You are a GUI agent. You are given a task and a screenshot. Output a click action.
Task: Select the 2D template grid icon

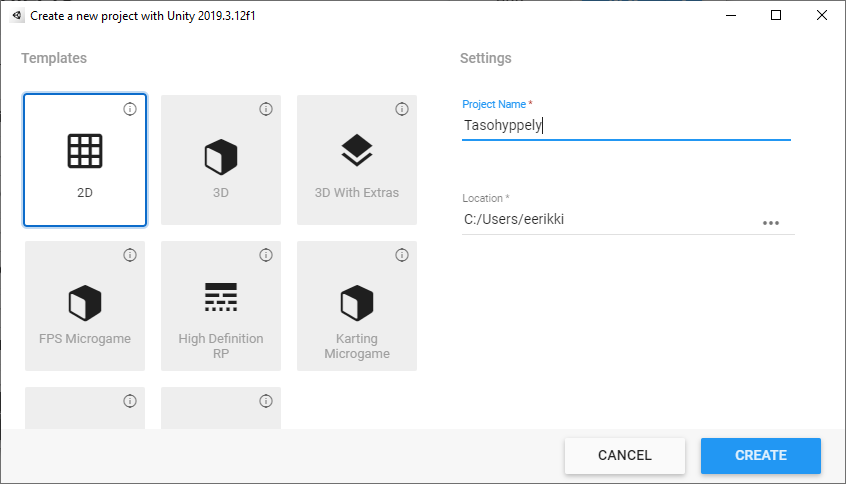click(85, 151)
